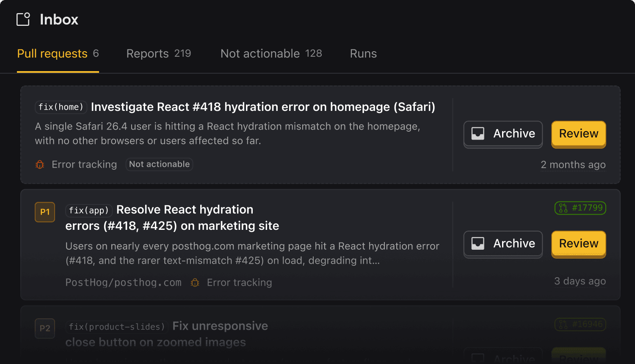Image resolution: width=635 pixels, height=364 pixels.
Task: Click the Not actionable count 128
Action: coord(314,53)
